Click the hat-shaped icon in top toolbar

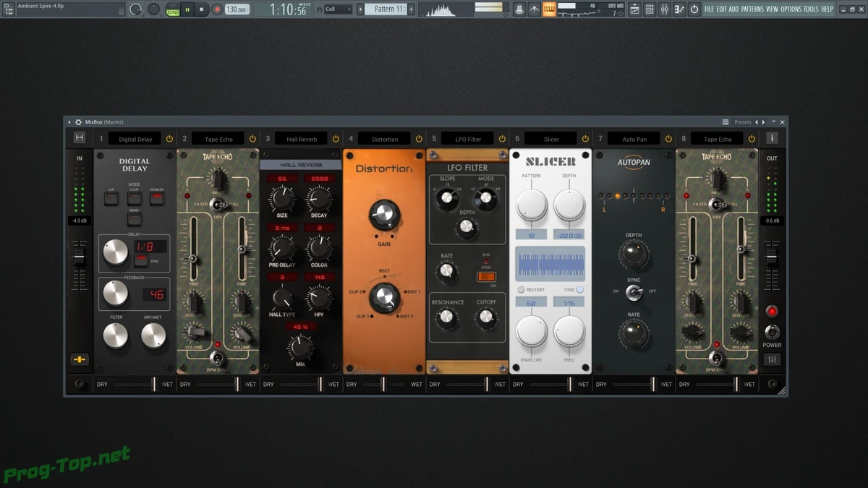[x=519, y=9]
